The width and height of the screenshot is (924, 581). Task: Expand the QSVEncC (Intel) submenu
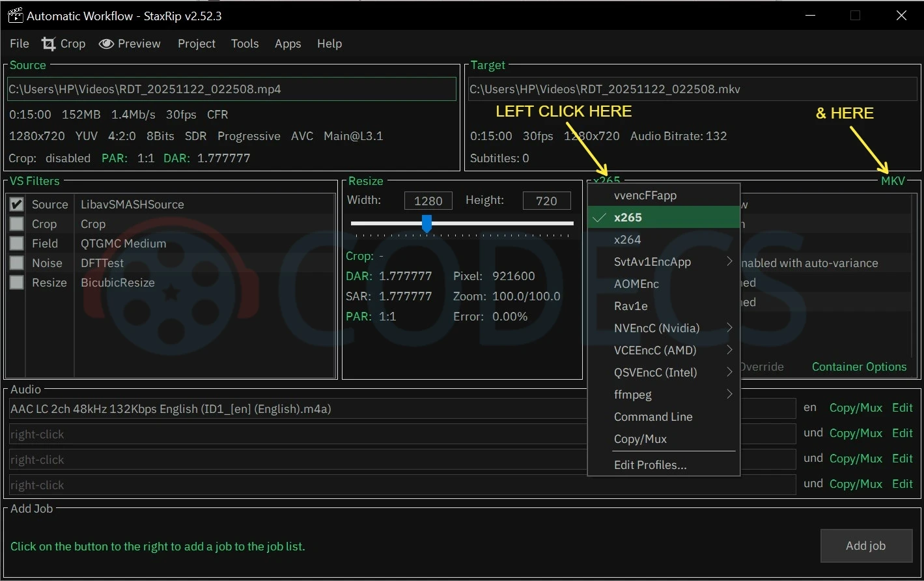tap(664, 373)
